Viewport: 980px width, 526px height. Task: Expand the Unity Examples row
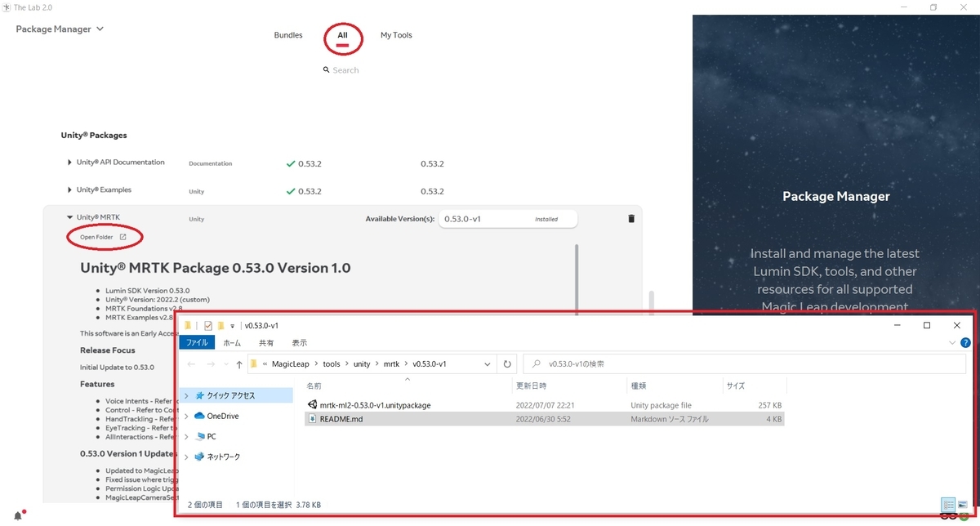pos(70,190)
